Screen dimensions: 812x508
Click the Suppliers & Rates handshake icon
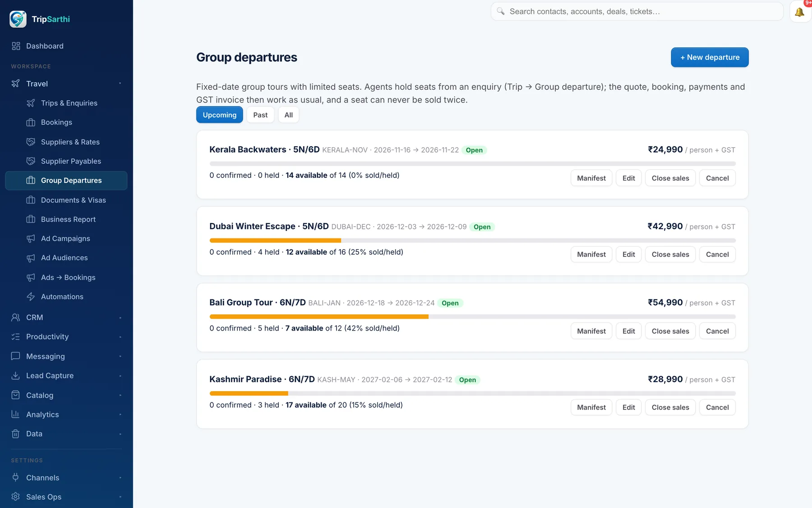31,142
